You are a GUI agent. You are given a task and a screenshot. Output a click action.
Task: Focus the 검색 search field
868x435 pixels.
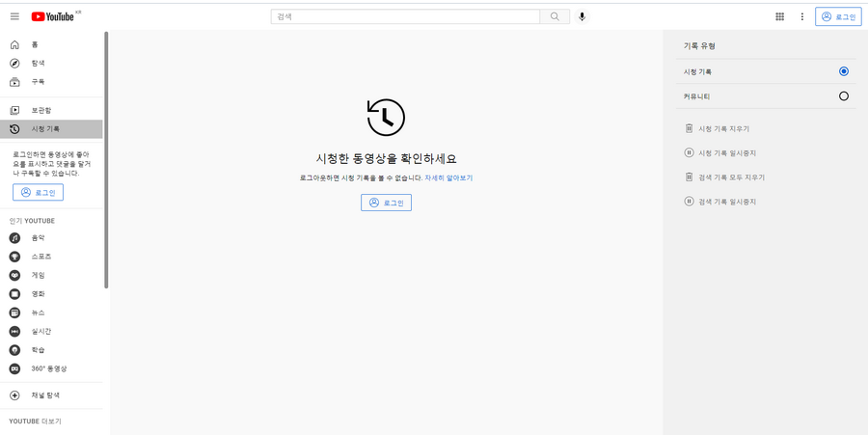[405, 16]
